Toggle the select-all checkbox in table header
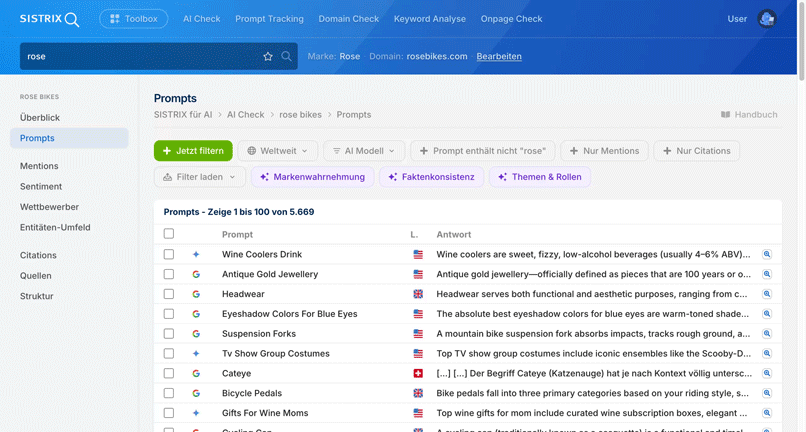Screen dimensions: 806x432 click(x=169, y=234)
